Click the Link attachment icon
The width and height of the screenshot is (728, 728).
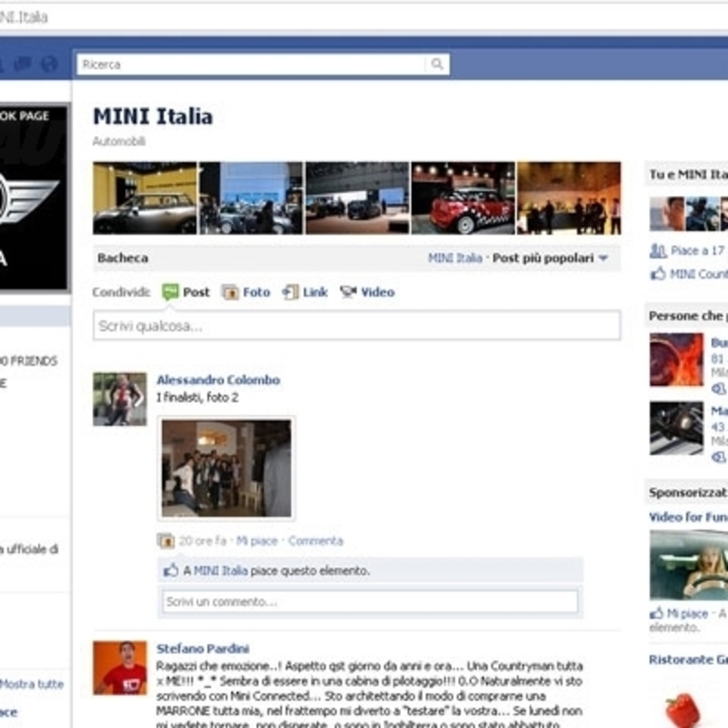pos(290,292)
